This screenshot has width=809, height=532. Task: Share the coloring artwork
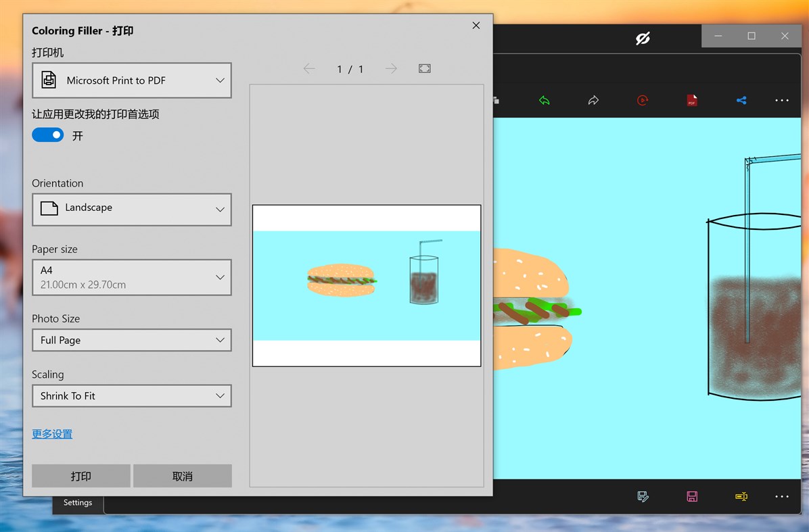741,100
